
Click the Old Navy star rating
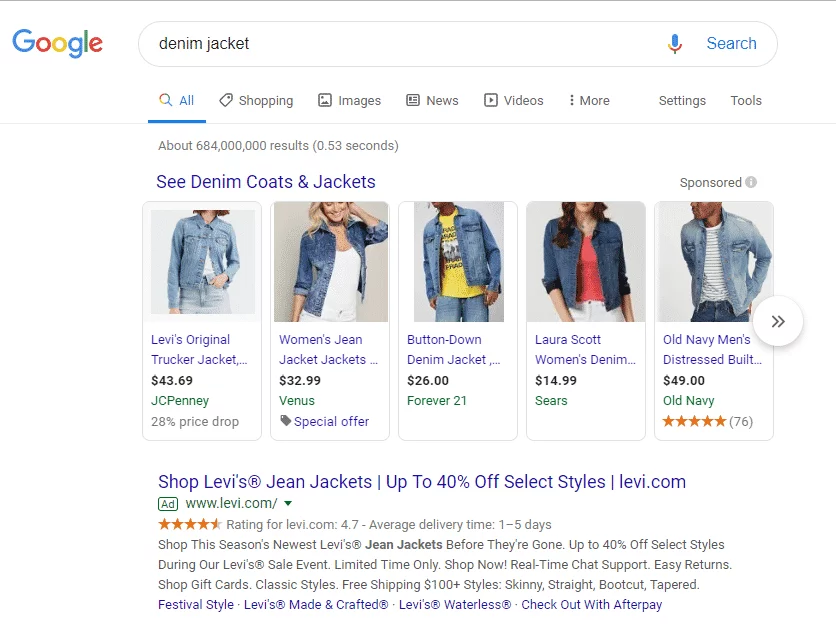pos(694,422)
